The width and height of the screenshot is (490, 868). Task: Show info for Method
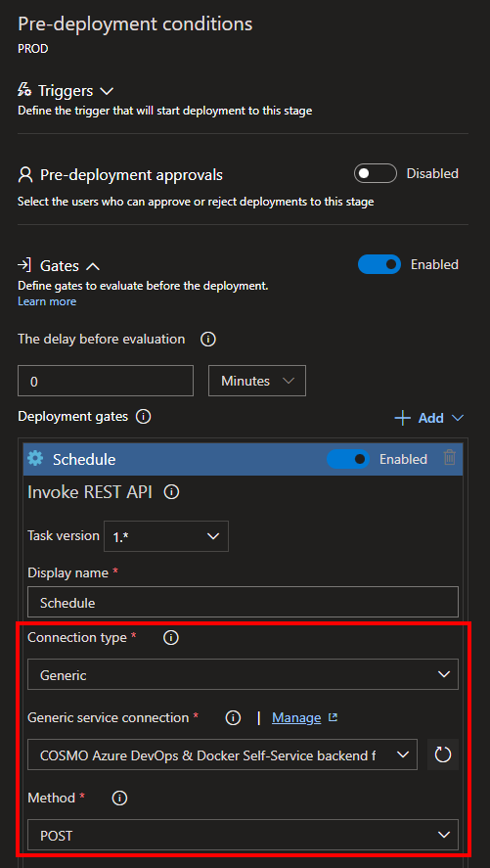[120, 799]
